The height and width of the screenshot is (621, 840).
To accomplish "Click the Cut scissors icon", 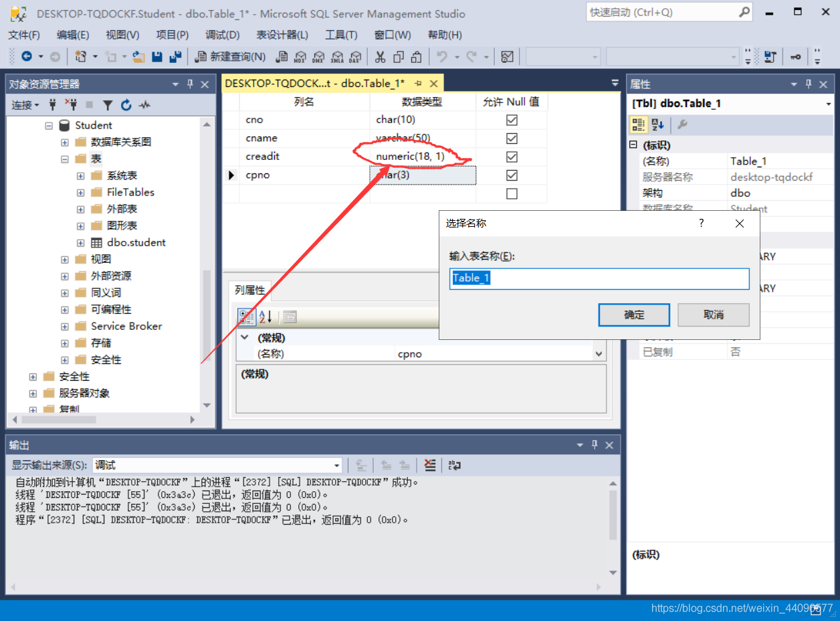I will point(380,57).
